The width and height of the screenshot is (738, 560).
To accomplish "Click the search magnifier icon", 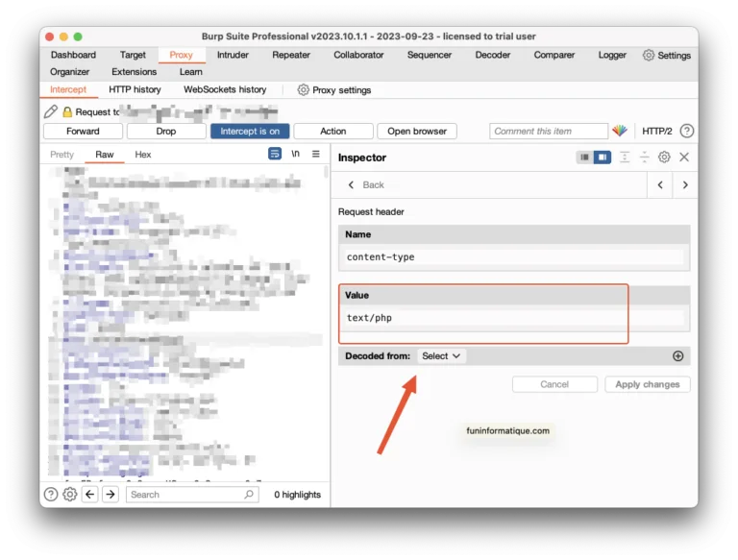I will pos(249,494).
